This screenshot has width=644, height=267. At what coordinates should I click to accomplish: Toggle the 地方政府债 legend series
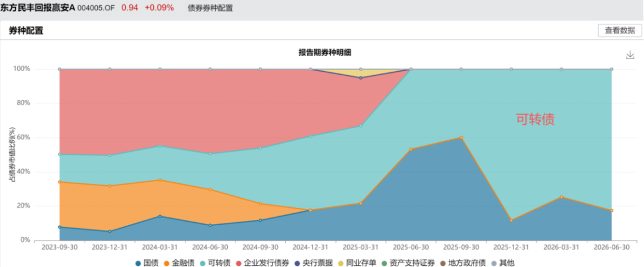tap(463, 262)
